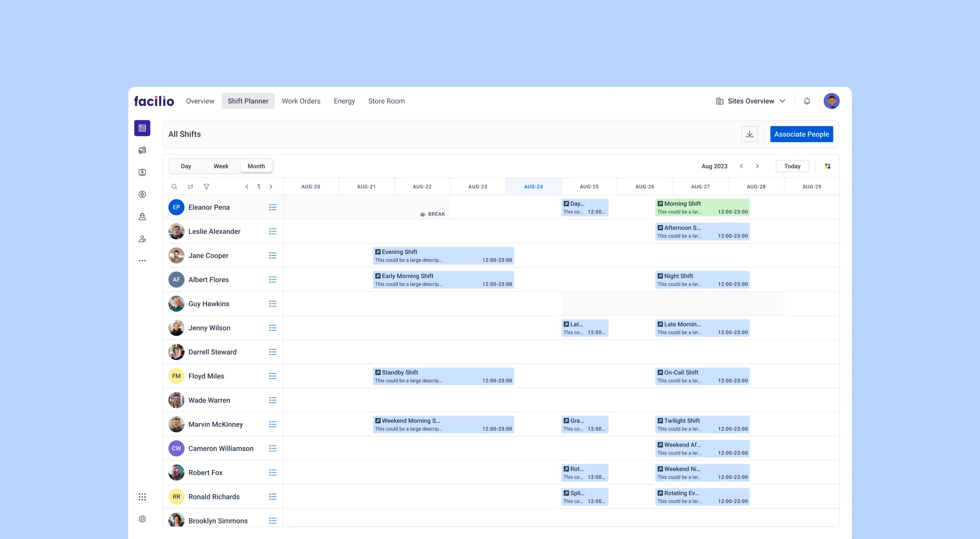
Task: Click the download/export icon near Associate People
Action: tap(749, 134)
